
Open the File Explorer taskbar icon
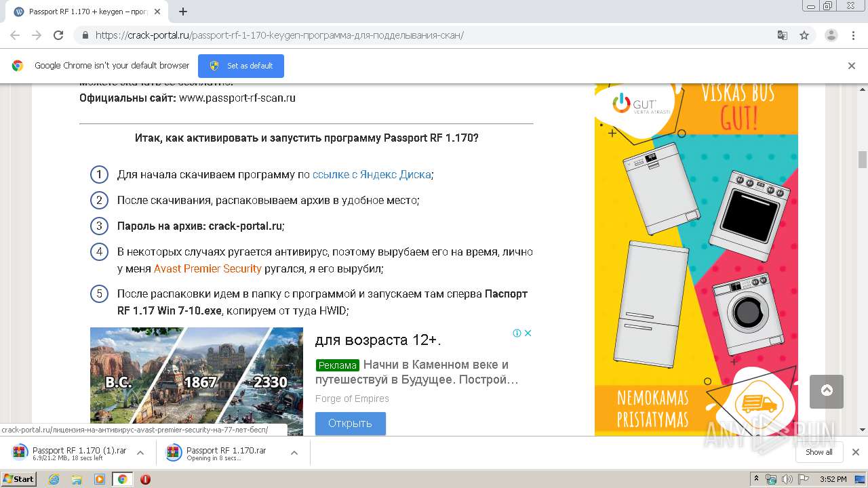(77, 479)
